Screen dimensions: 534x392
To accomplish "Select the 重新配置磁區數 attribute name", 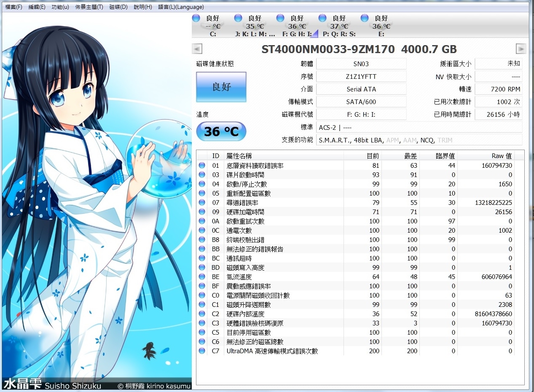I will tap(249, 193).
